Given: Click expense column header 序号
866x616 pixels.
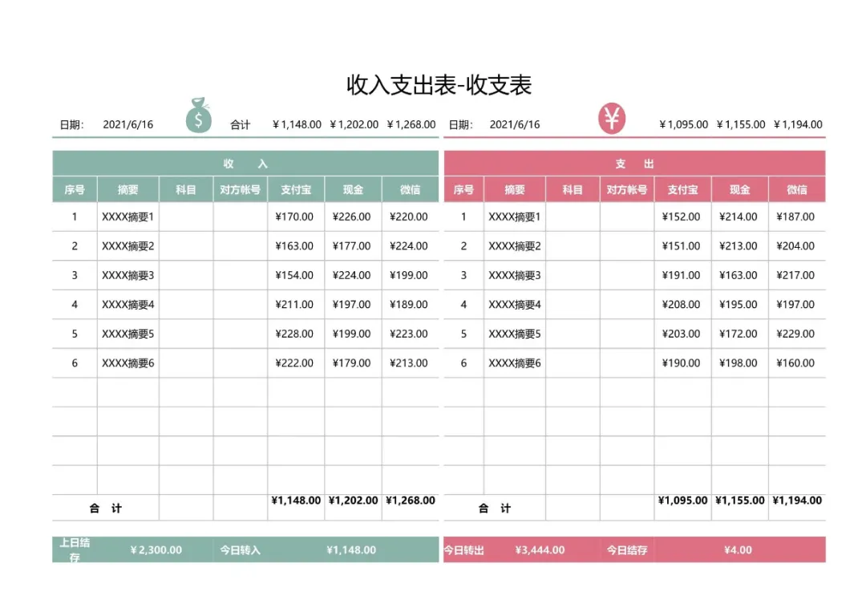Looking at the screenshot, I should click(x=463, y=189).
